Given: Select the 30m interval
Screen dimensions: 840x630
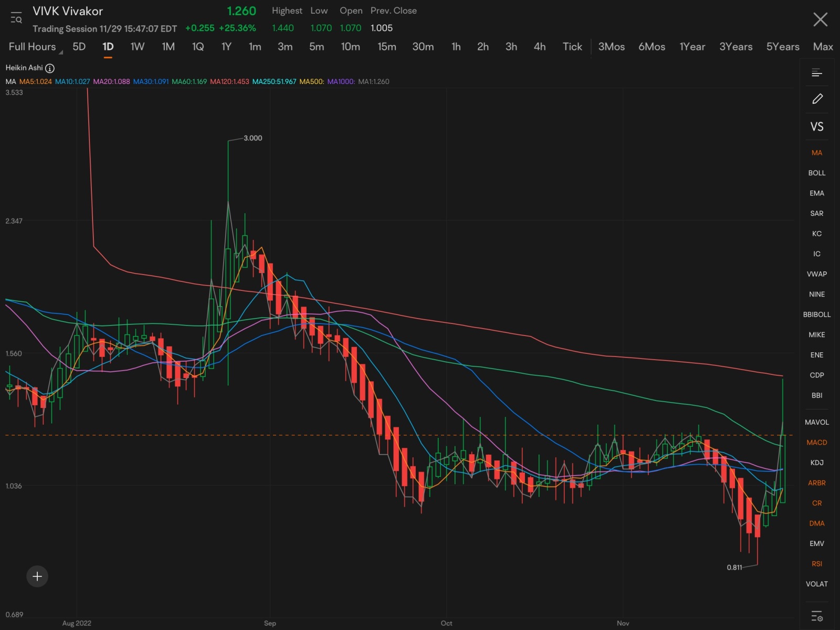Looking at the screenshot, I should tap(423, 47).
